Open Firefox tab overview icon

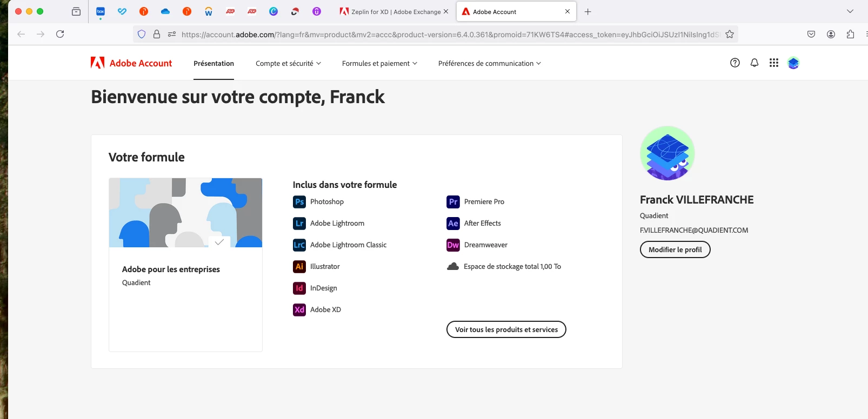[76, 11]
